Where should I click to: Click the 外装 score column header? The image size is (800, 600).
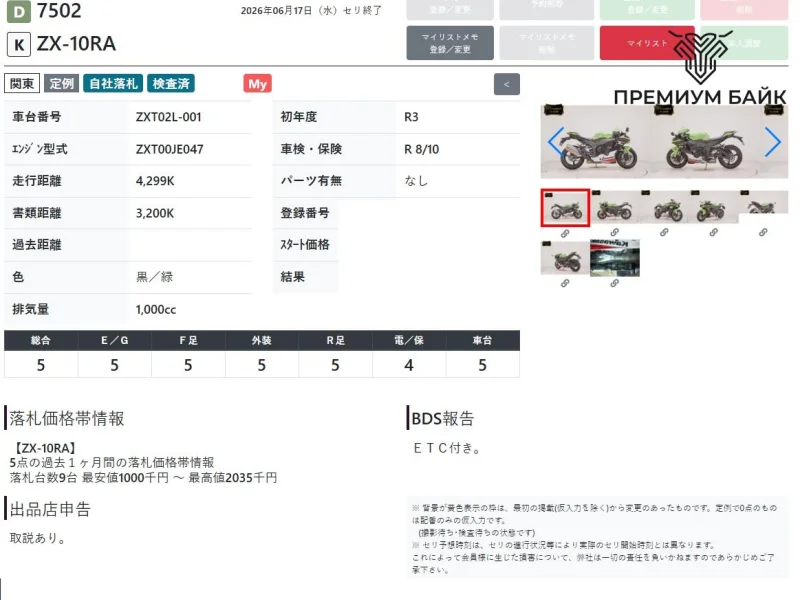coord(262,340)
